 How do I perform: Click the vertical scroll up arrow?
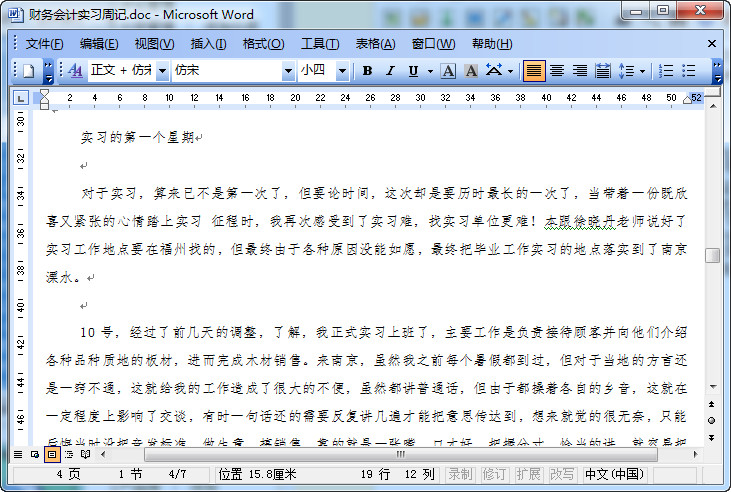point(713,106)
